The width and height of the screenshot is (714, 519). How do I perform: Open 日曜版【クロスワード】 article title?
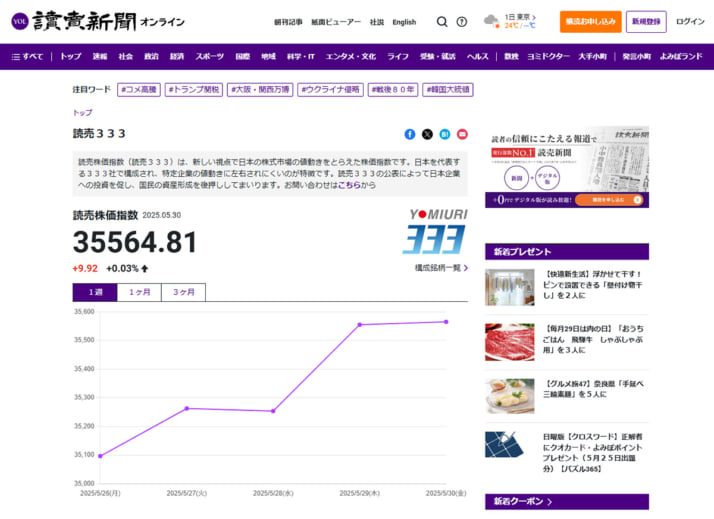[x=592, y=452]
